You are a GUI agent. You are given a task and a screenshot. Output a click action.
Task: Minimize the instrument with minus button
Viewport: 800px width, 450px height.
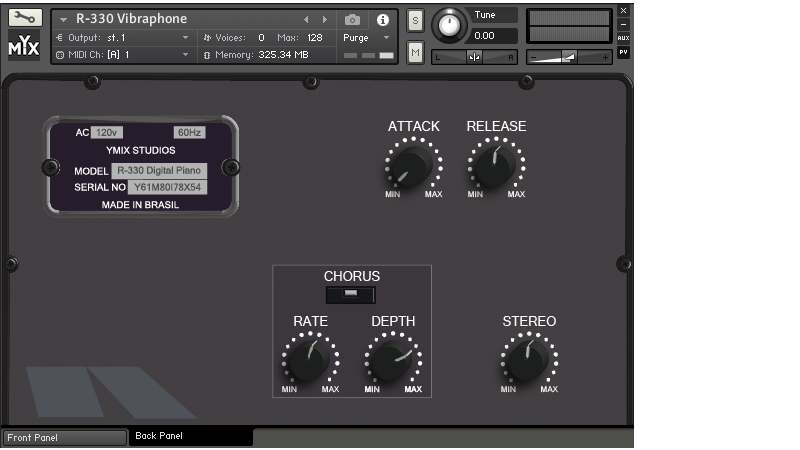[623, 24]
